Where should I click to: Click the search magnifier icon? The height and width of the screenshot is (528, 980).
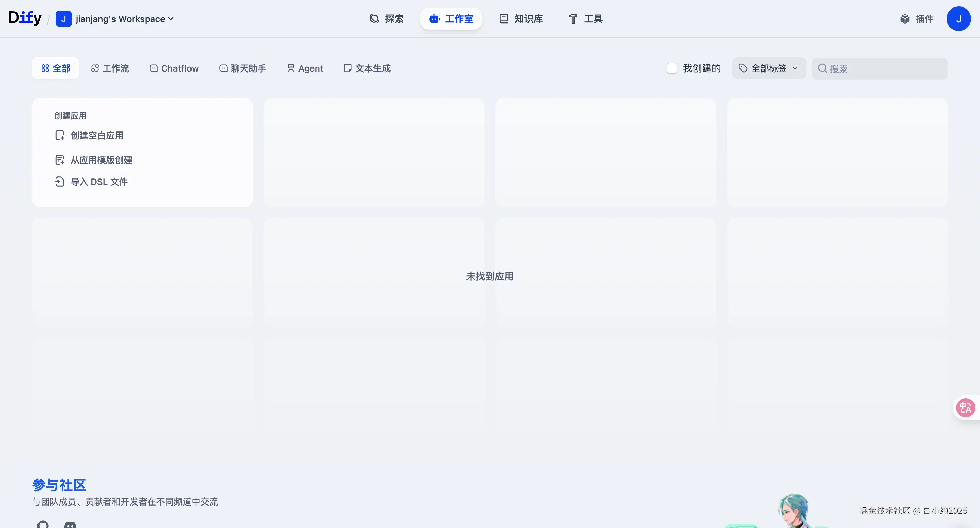822,68
